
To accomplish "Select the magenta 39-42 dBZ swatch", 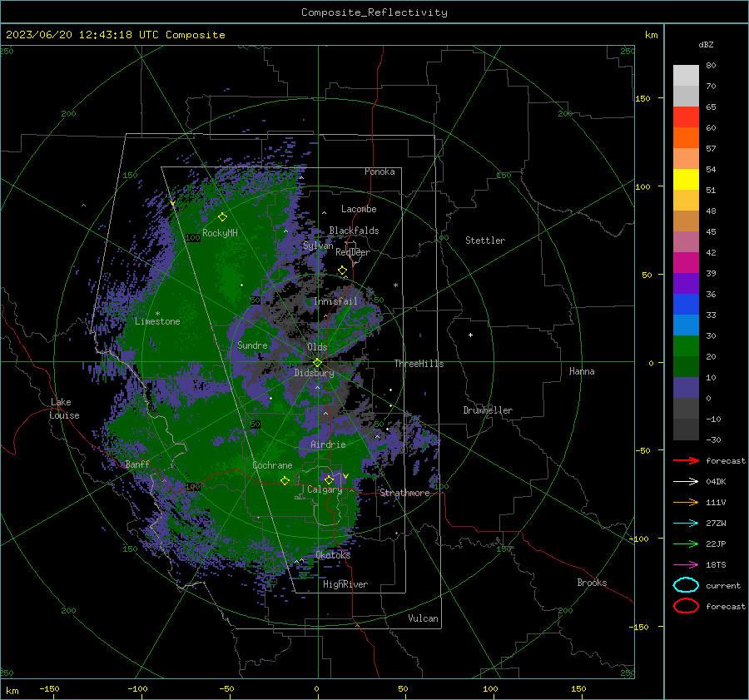I will click(x=686, y=263).
